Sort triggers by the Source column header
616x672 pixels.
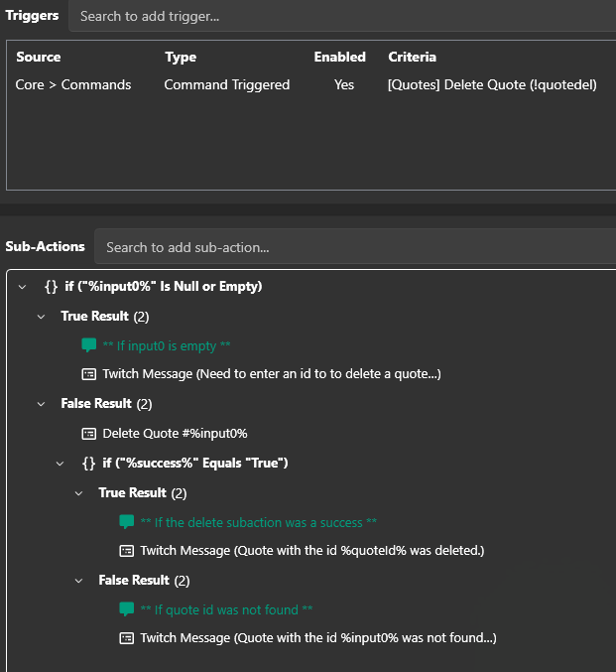[39, 58]
